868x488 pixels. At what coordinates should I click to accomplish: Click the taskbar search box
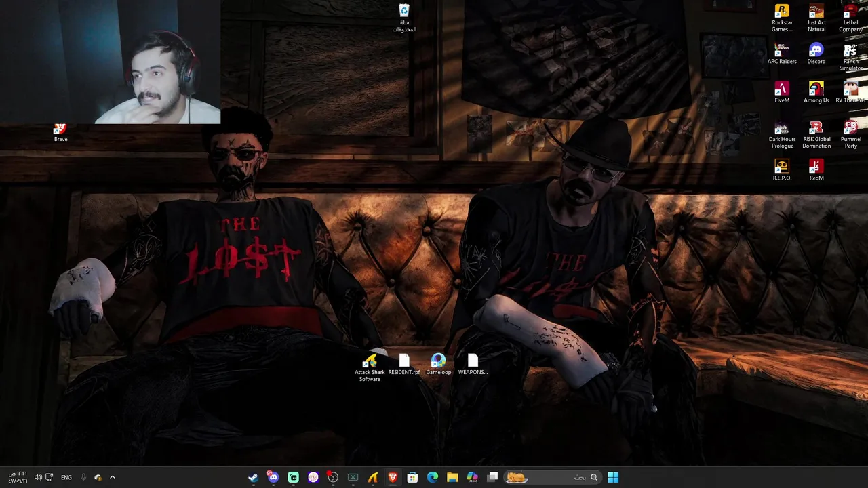[553, 477]
